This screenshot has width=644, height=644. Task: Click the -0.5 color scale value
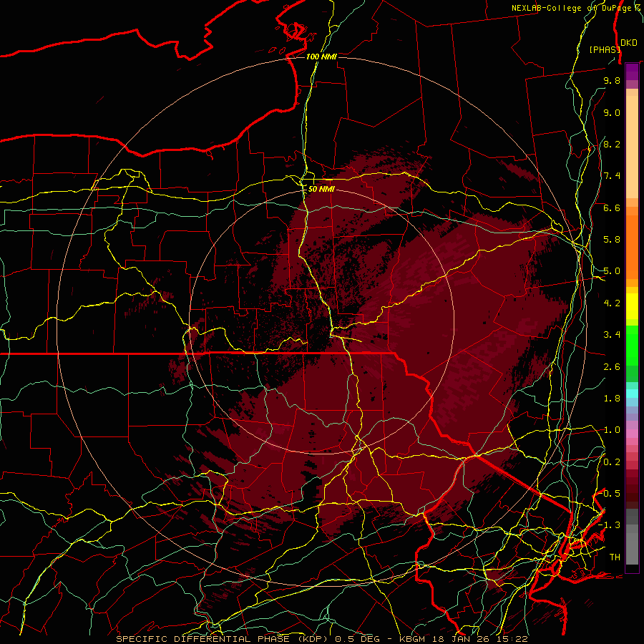coord(609,494)
